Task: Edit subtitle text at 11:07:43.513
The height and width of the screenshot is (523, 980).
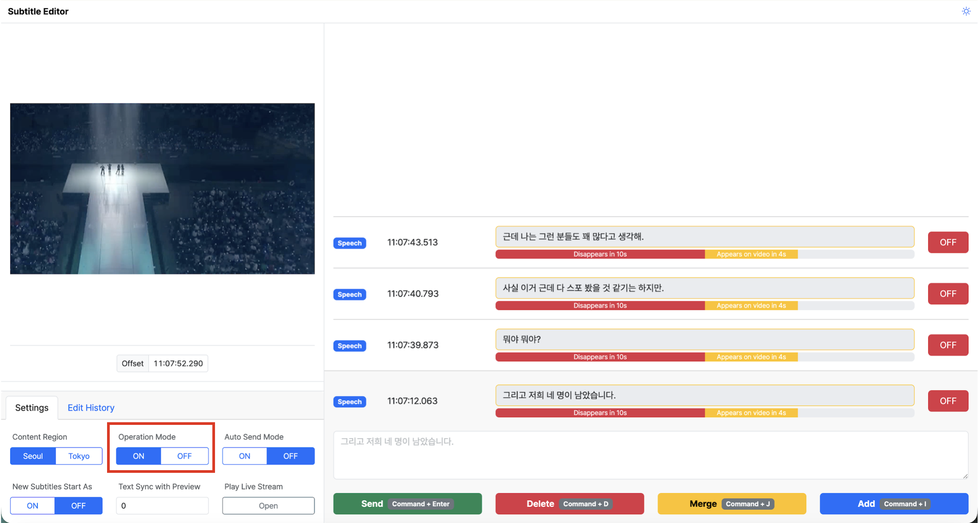Action: pos(705,237)
